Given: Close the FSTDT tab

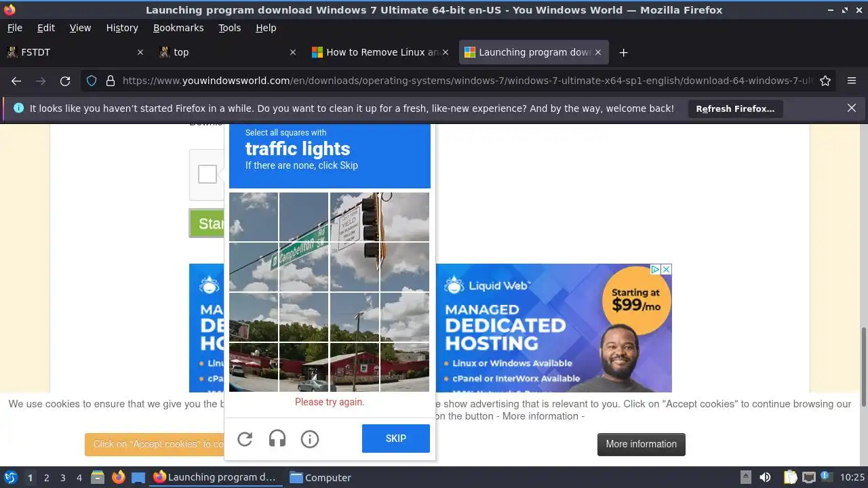Looking at the screenshot, I should 140,52.
